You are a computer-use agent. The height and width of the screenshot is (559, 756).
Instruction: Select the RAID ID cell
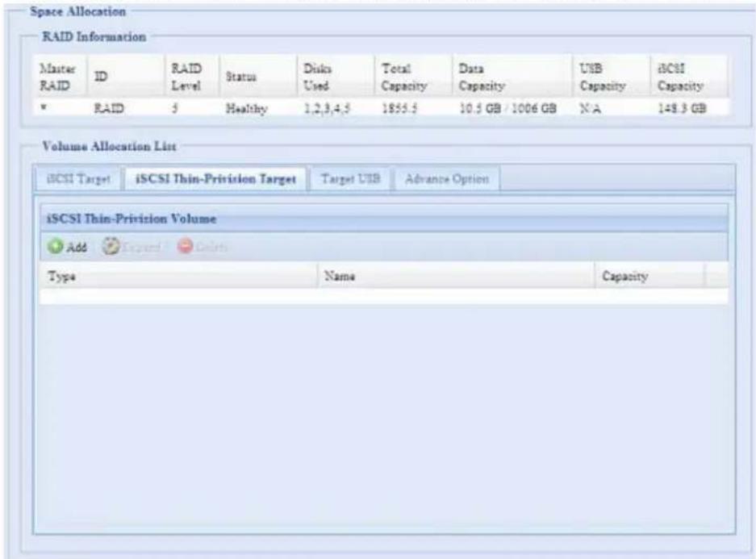(x=108, y=108)
